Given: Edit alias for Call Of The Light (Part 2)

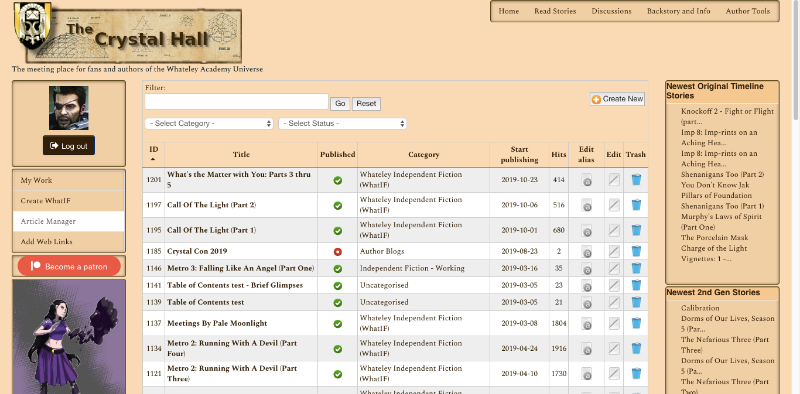Looking at the screenshot, I should point(587,205).
